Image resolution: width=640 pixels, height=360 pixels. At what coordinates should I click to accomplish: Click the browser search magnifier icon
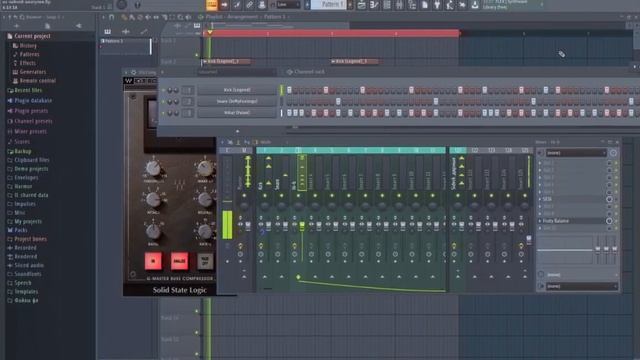(22, 17)
